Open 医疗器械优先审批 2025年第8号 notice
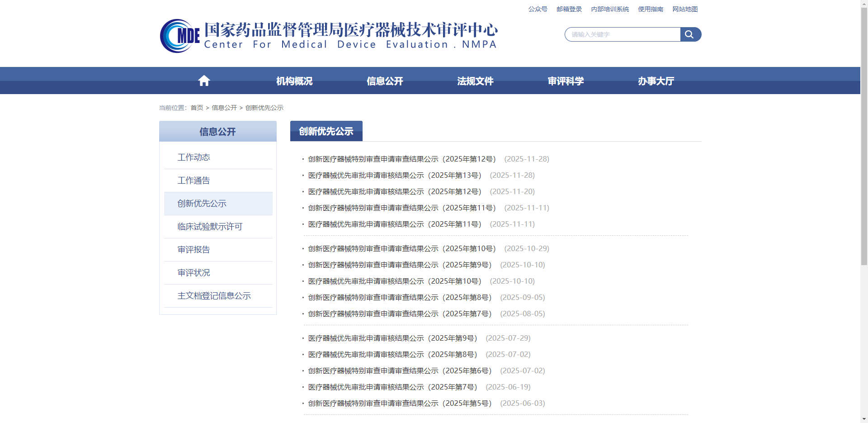868x423 pixels. tap(392, 355)
